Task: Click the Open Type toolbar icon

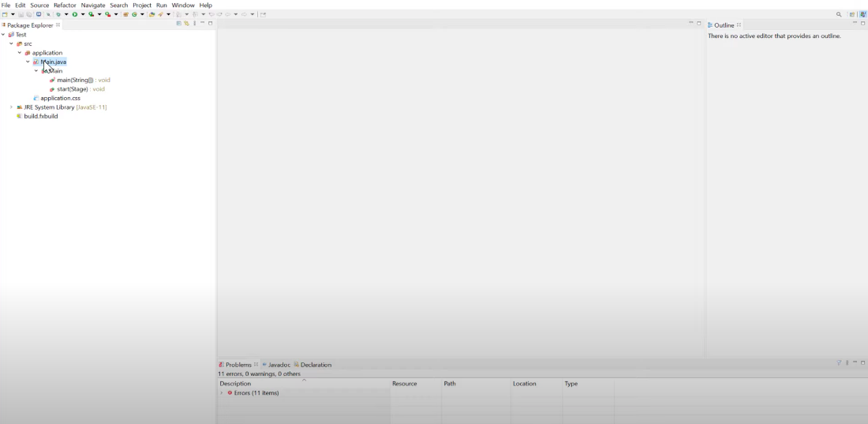Action: [152, 14]
